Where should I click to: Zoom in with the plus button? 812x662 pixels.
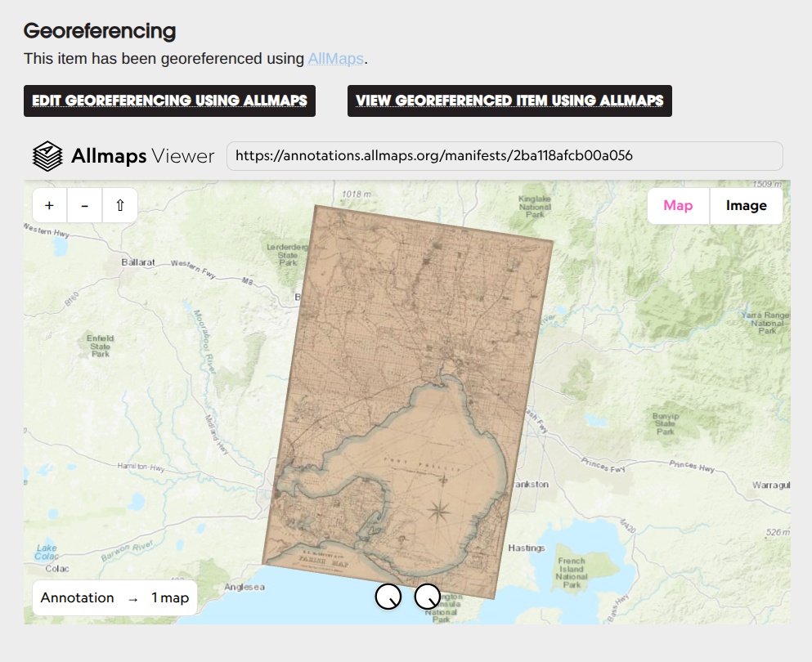tap(49, 206)
